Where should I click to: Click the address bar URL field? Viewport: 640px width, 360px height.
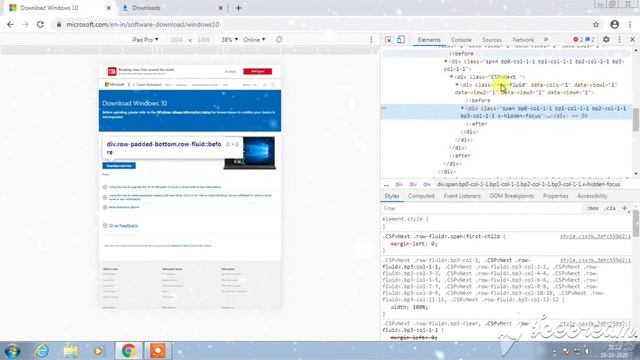point(322,24)
